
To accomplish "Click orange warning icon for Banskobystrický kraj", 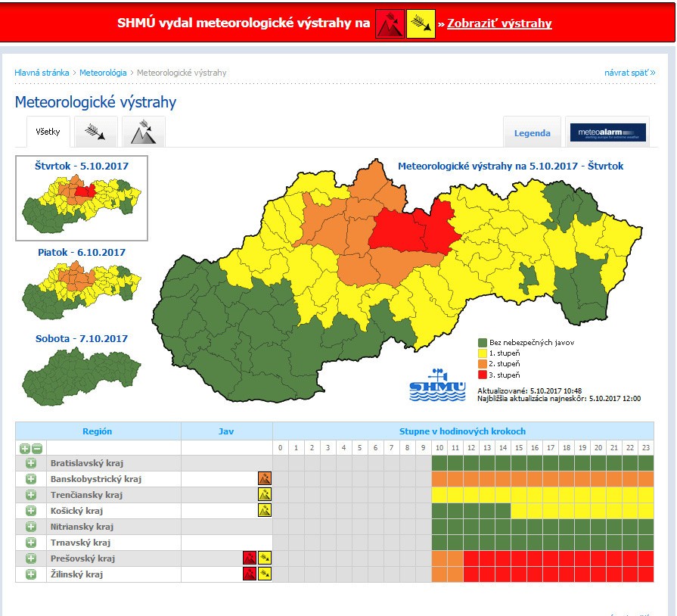I will point(265,479).
